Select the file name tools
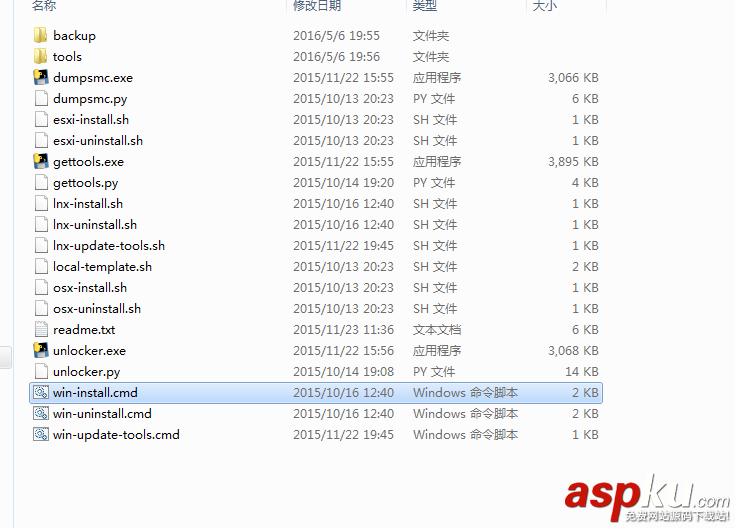735x528 pixels. coord(67,57)
